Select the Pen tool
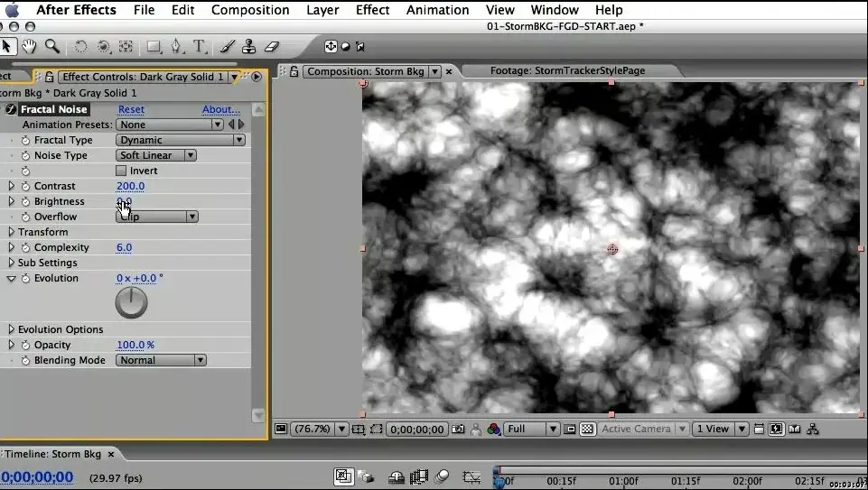The width and height of the screenshot is (868, 490). [x=176, y=46]
